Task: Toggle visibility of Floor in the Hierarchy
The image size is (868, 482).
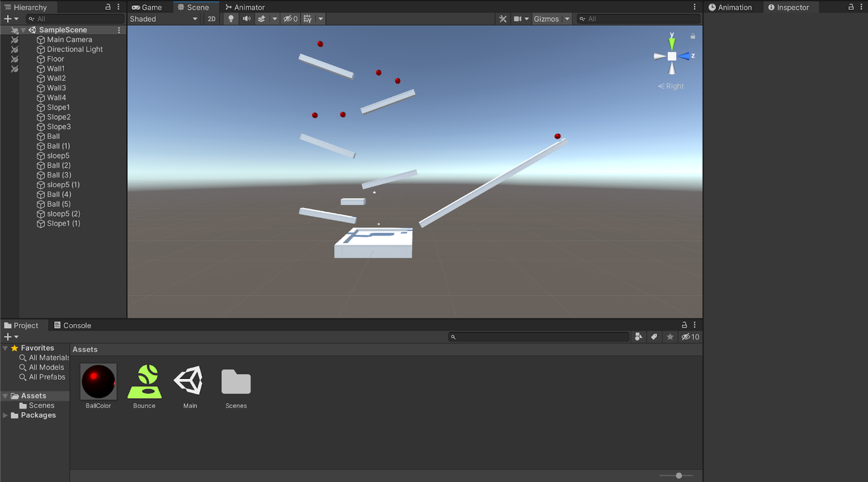Action: pos(14,59)
